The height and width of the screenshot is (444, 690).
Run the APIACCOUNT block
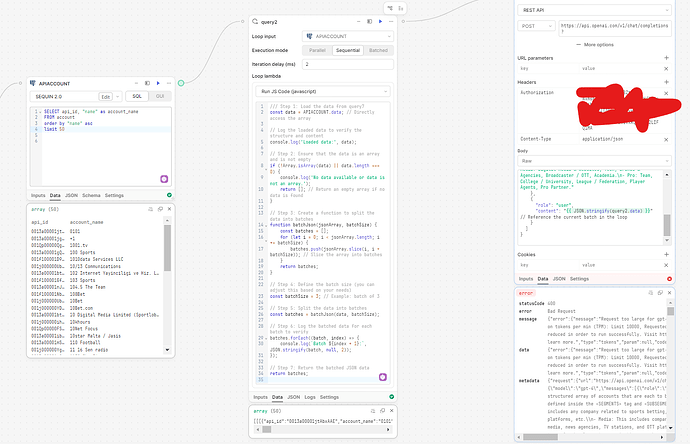[158, 83]
